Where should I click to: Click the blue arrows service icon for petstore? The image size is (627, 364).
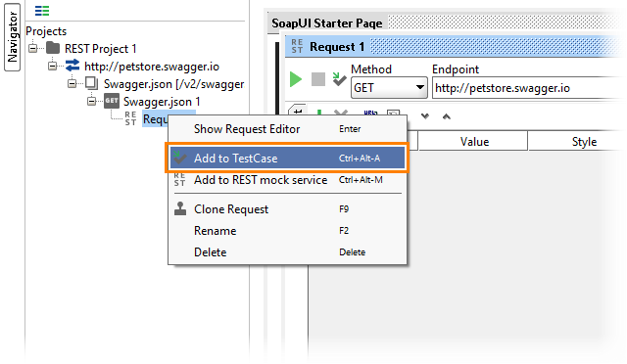[x=72, y=66]
